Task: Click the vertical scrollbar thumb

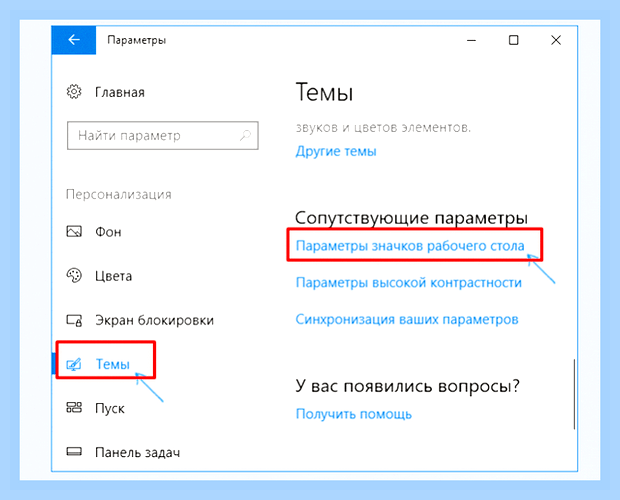Action: click(x=574, y=394)
